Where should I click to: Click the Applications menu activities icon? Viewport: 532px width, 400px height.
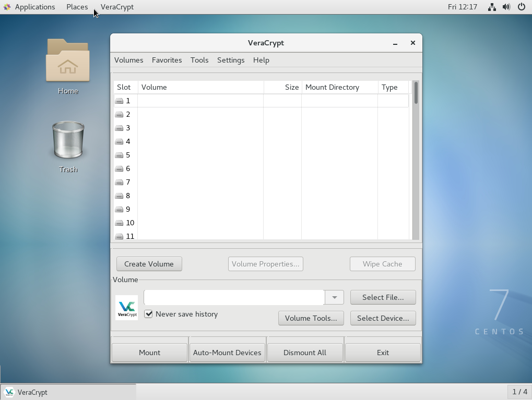tap(7, 7)
